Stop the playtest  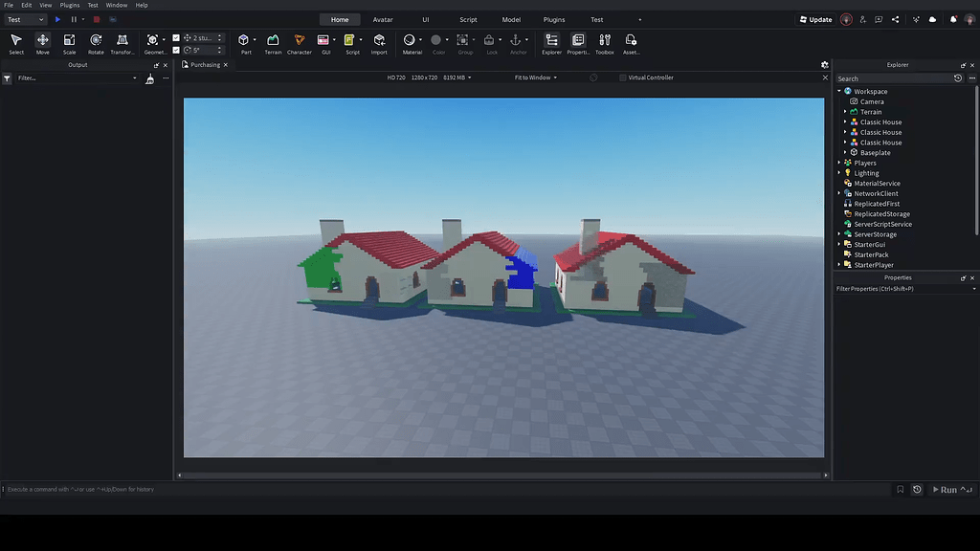(97, 19)
